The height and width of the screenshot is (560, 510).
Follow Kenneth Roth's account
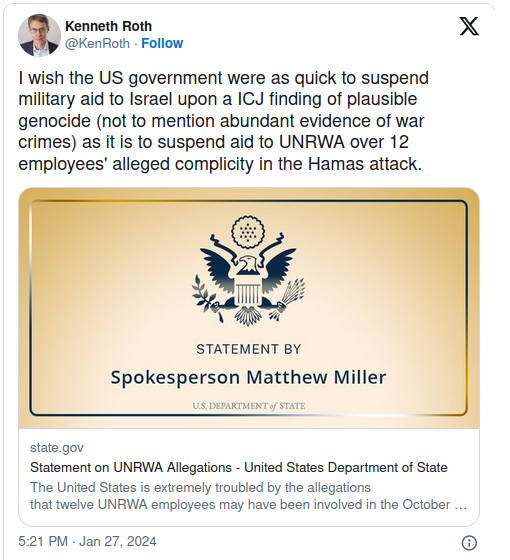[x=162, y=43]
